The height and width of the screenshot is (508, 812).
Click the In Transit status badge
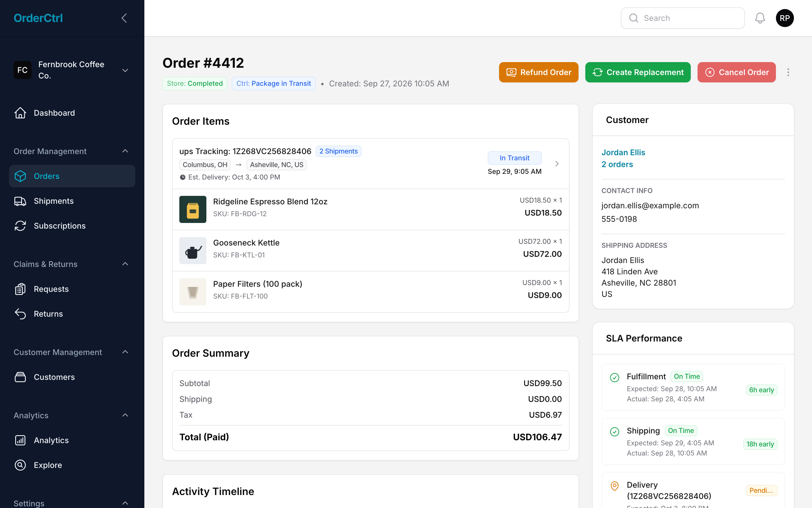[514, 158]
